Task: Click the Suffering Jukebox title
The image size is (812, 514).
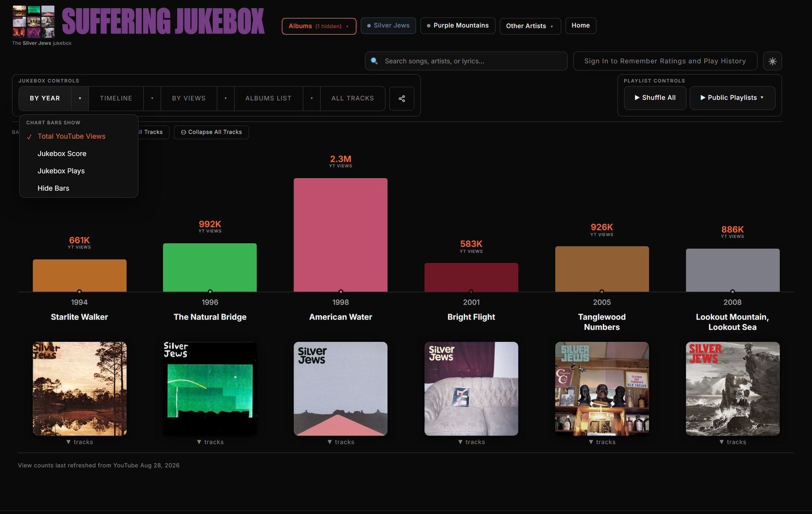Action: pos(163,22)
